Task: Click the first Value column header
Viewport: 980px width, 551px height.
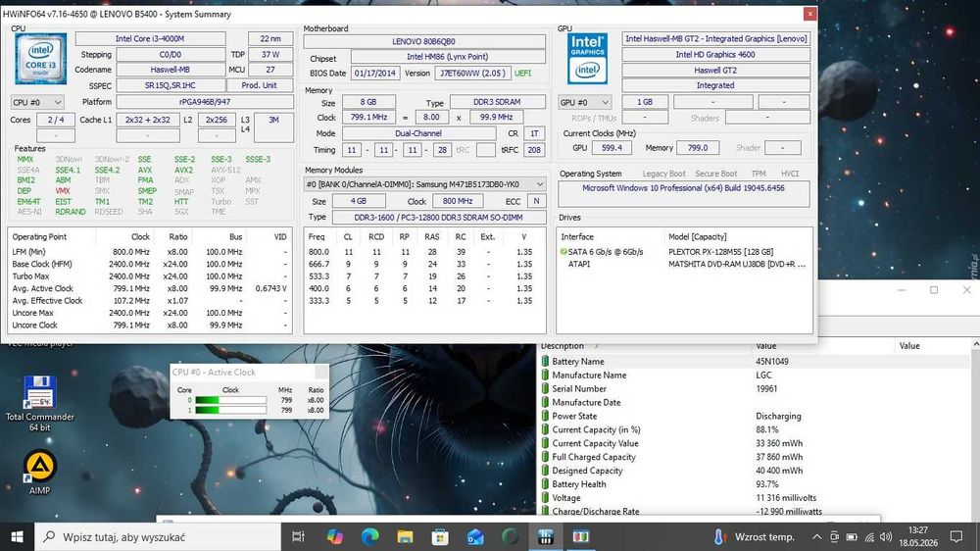Action: pyautogui.click(x=765, y=346)
